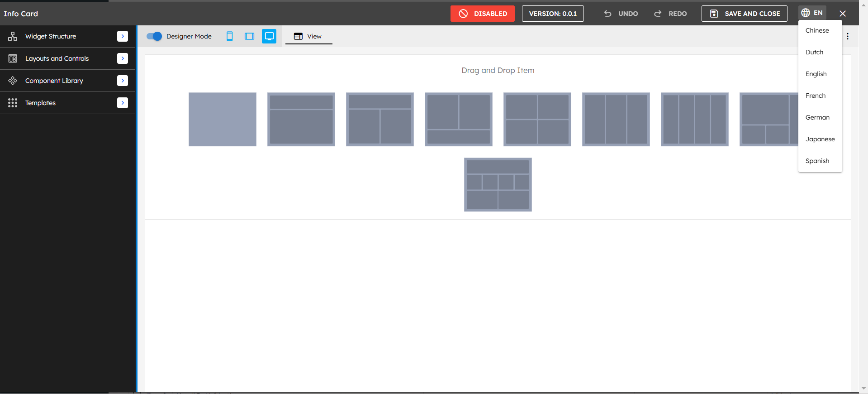This screenshot has width=868, height=394.
Task: Select Dutch from language menu
Action: click(x=820, y=52)
